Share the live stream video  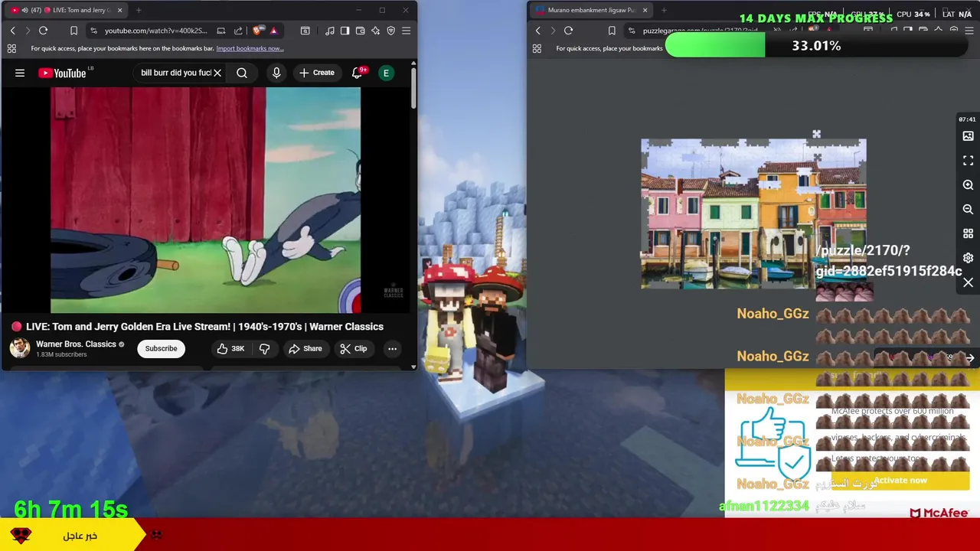click(x=305, y=349)
